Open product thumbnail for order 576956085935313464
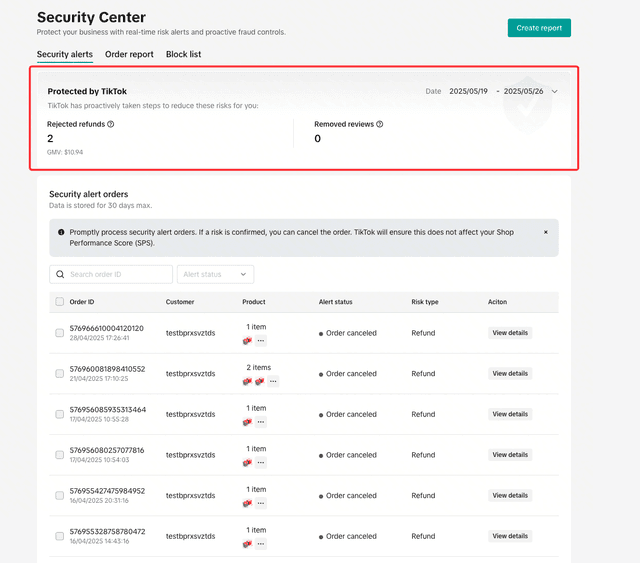The width and height of the screenshot is (640, 563). pyautogui.click(x=247, y=422)
